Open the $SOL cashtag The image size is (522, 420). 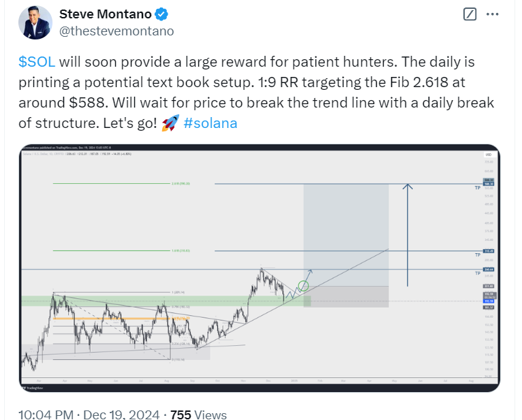click(37, 62)
